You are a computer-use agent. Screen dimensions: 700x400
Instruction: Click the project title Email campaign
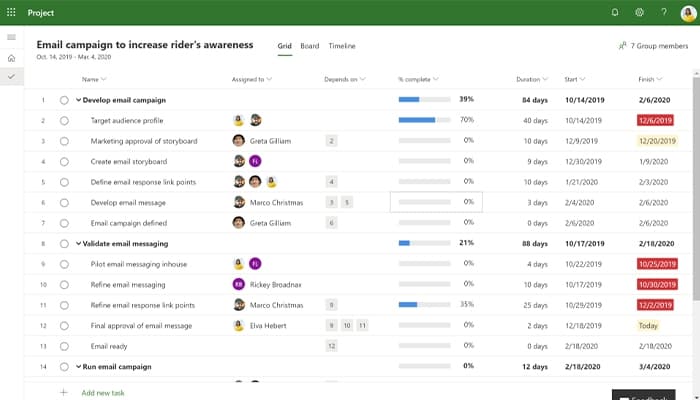coord(145,45)
